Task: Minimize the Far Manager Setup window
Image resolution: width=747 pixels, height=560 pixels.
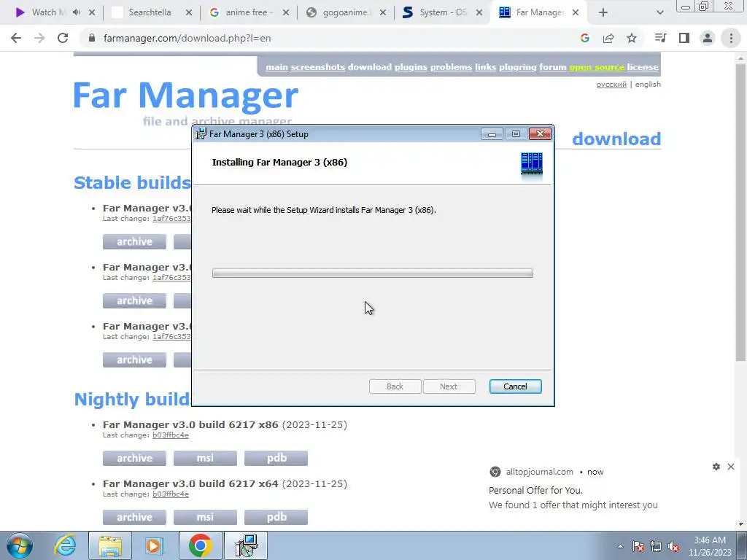Action: pos(492,134)
